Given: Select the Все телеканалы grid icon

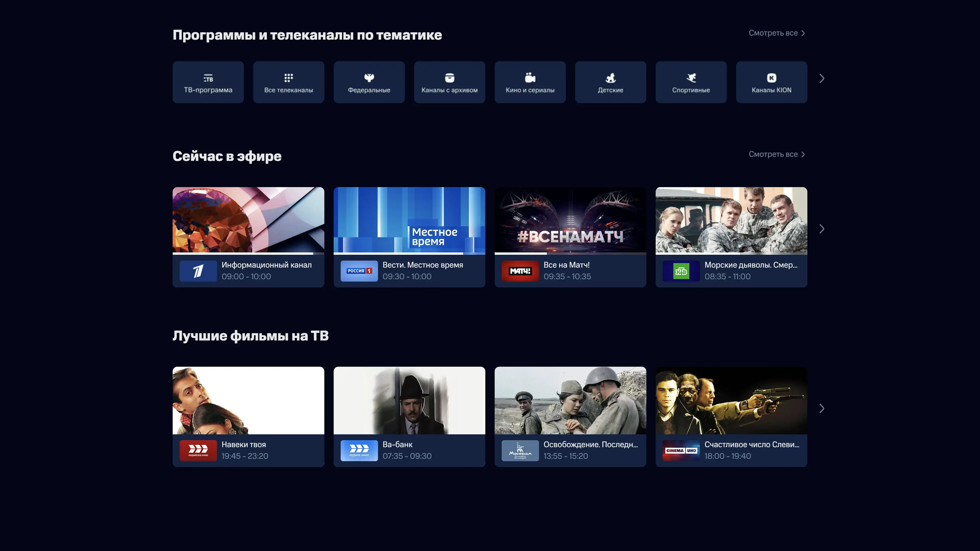Looking at the screenshot, I should coord(288,78).
